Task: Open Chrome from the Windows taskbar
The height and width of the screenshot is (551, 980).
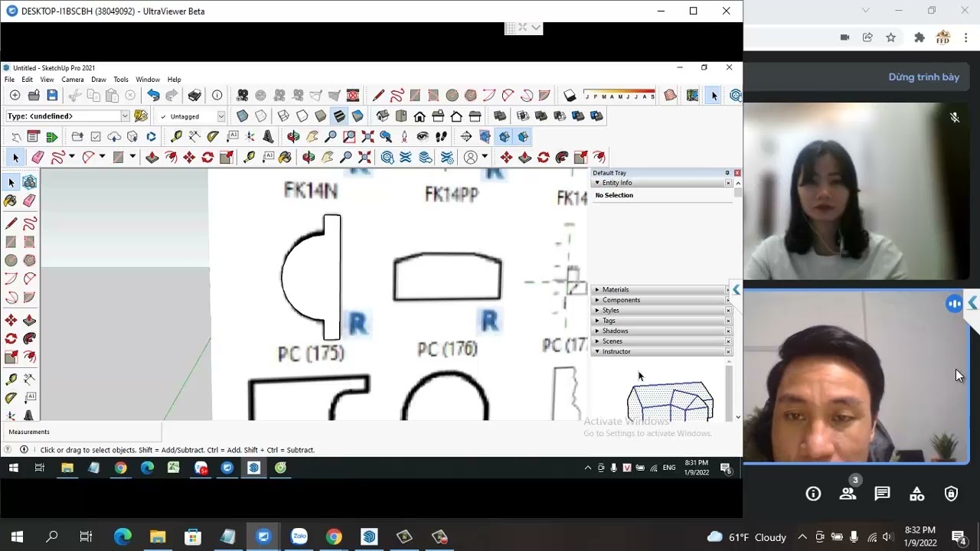Action: click(x=334, y=536)
